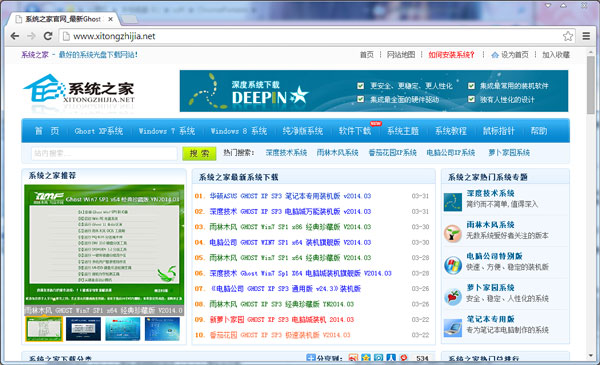This screenshot has width=600, height=365.
Task: Open hot search link 萝卜家园系统
Action: tap(509, 153)
